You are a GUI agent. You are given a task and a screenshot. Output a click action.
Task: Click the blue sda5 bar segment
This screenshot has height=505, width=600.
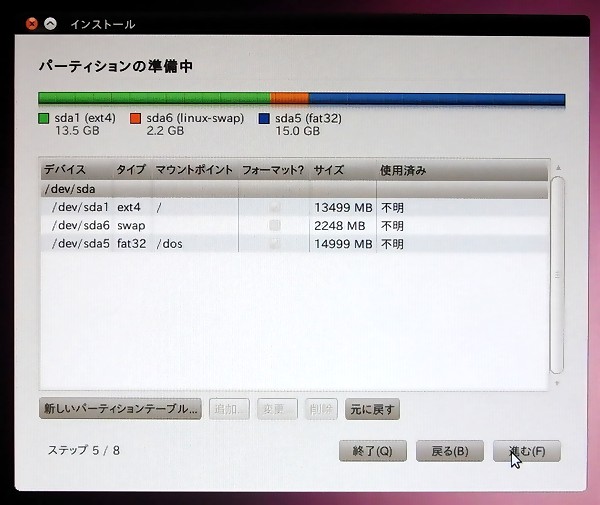tap(437, 99)
